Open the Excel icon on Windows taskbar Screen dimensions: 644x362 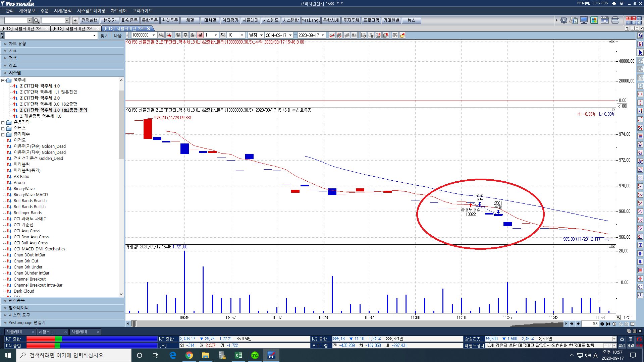tap(238, 355)
